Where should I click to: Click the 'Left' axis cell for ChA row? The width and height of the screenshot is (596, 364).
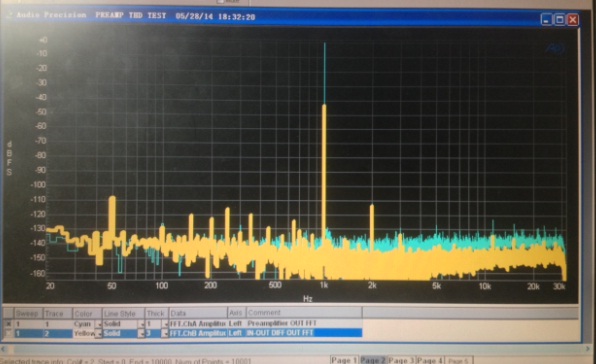236,324
